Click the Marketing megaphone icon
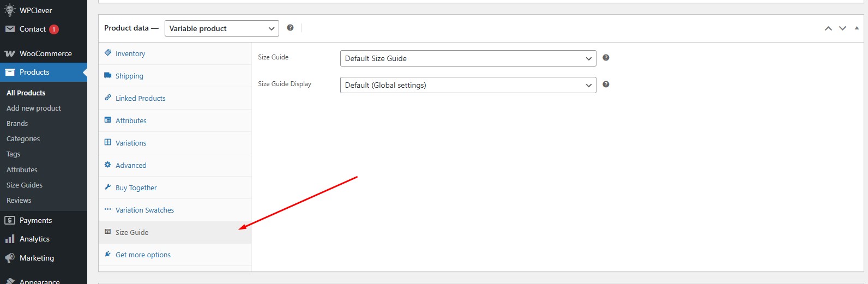 tap(10, 258)
